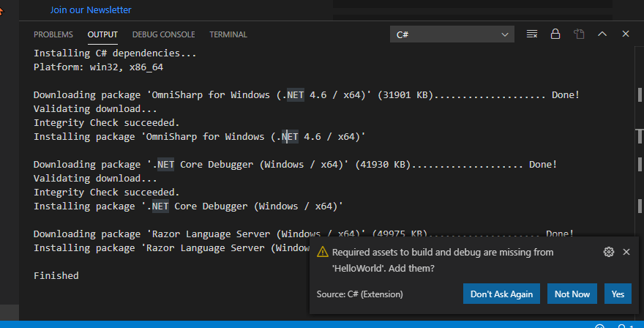Toggle output scroll lock padlock icon

click(x=555, y=34)
